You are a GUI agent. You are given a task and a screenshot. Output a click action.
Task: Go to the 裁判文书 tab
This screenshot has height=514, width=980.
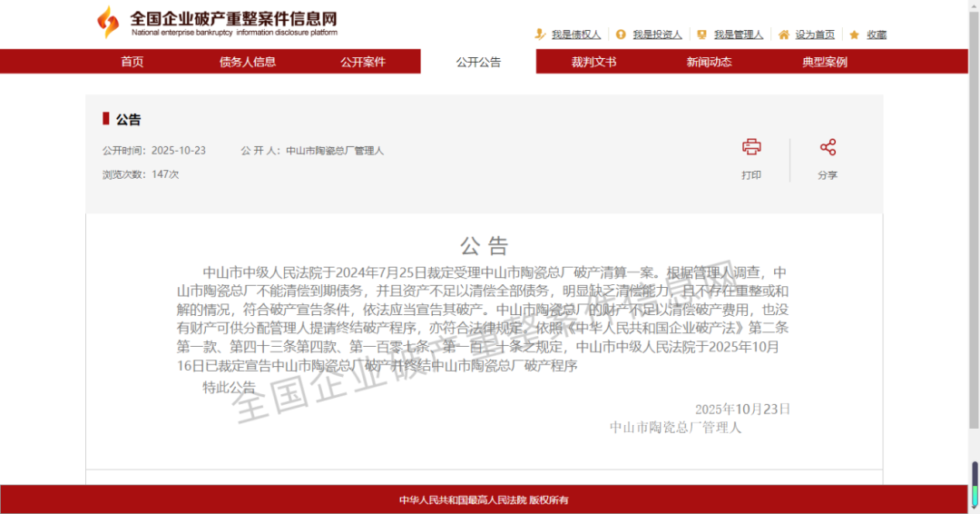click(593, 61)
